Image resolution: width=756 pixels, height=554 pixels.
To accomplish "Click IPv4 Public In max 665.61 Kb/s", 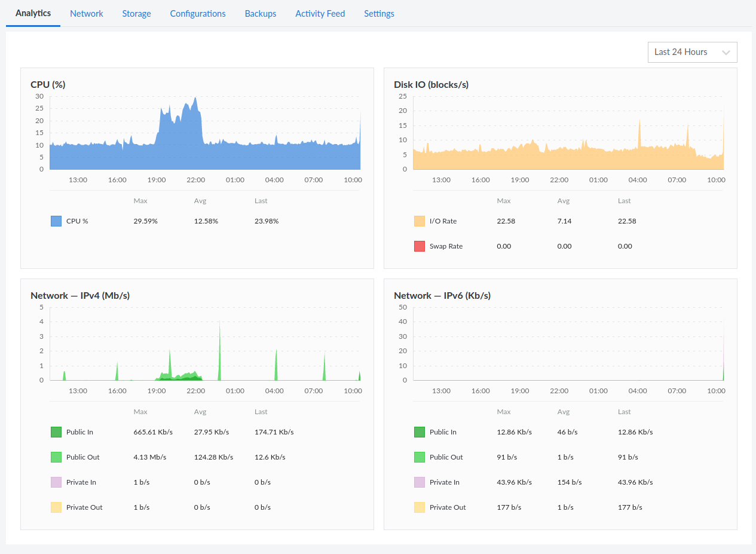I will coord(153,432).
